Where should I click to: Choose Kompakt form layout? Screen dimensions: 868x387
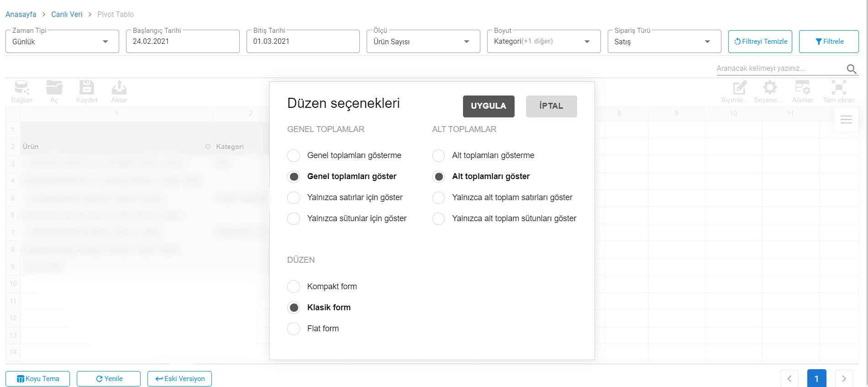coord(322,286)
